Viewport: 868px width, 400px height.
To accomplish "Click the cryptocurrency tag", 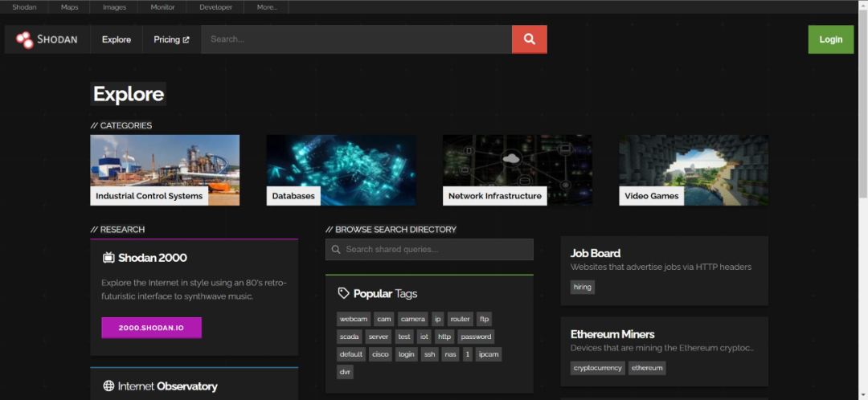I will pos(597,368).
